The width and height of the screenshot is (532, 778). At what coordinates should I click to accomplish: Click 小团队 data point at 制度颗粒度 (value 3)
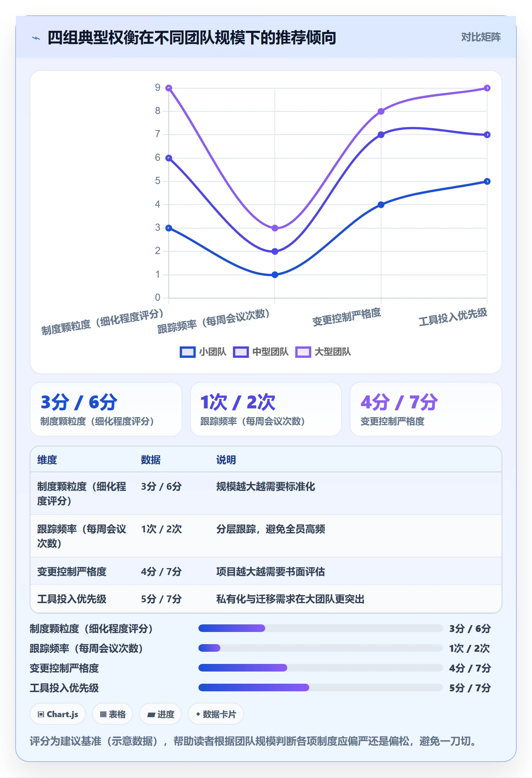(169, 228)
